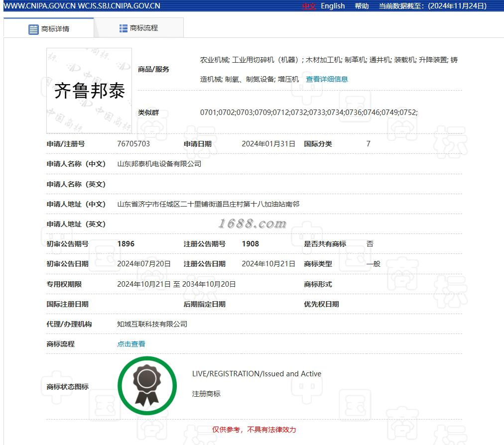504x445 pixels.
Task: Click the 仅供参考，不具有法律效力 disclaimer
Action: point(253,430)
